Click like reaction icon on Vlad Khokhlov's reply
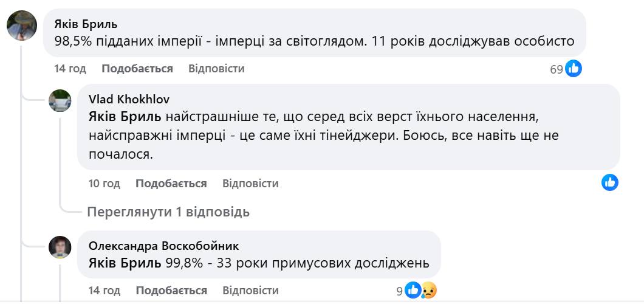644x304 pixels. (609, 182)
